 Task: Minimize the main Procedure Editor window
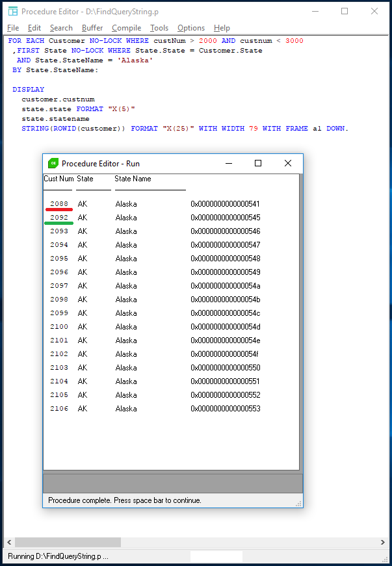point(315,11)
